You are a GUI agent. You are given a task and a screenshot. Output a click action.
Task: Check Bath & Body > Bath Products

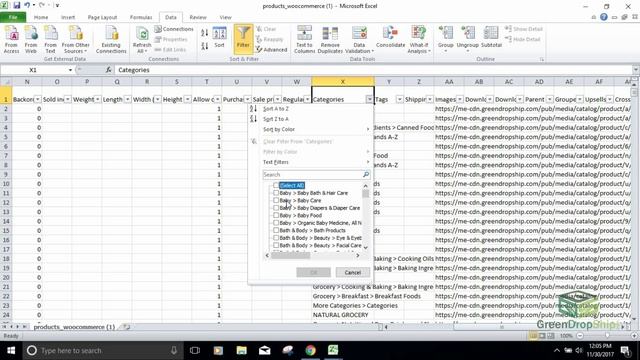click(276, 230)
